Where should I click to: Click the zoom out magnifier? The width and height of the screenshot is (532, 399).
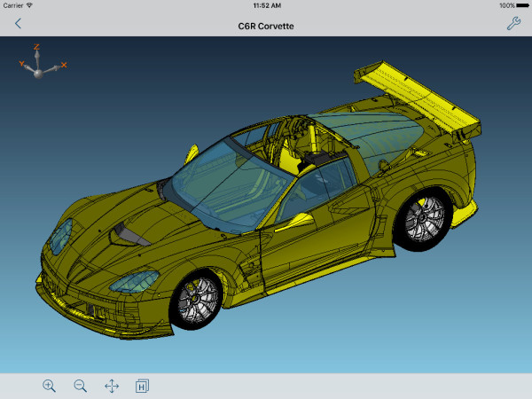(x=80, y=386)
